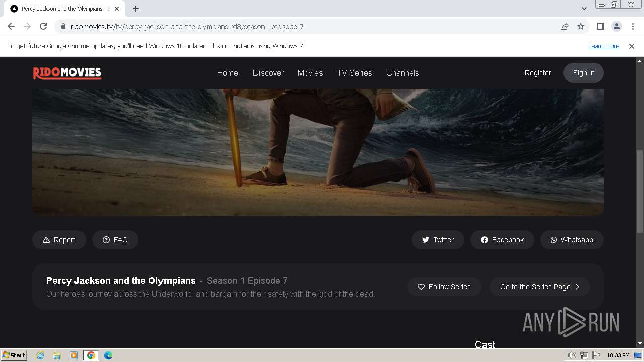Click the Season 1 Episode 7 text
This screenshot has width=644, height=362.
tap(247, 281)
